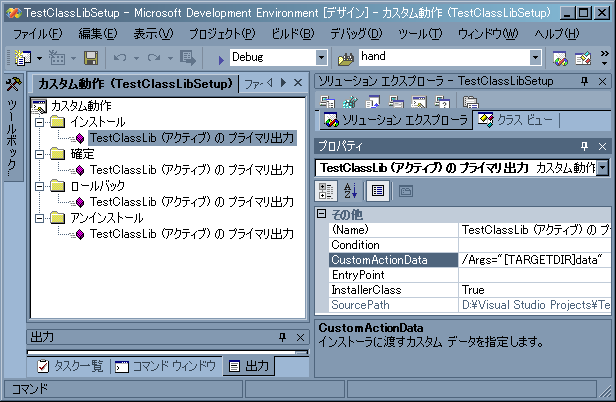Click the Add New Item toolbar icon
Image resolution: width=616 pixels, height=402 pixels.
pos(57,58)
